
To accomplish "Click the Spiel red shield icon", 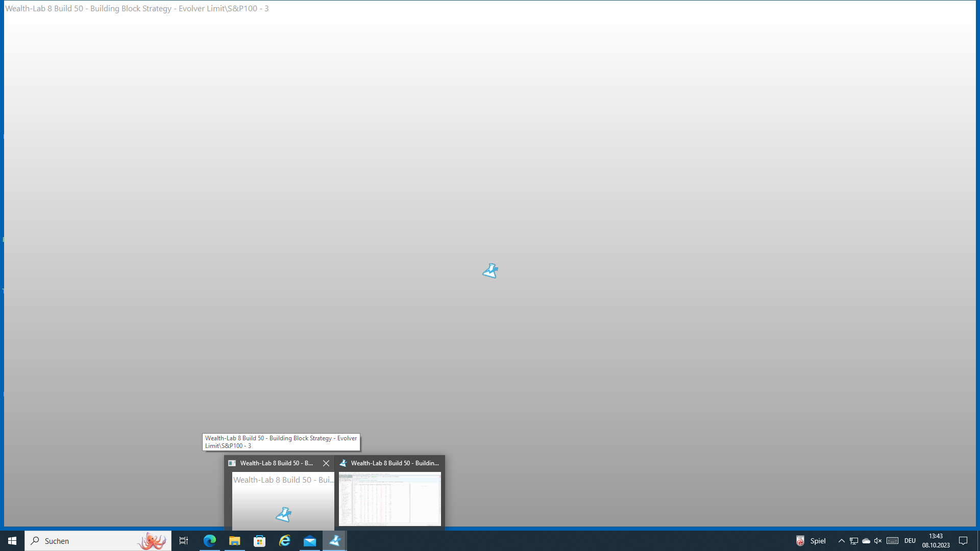I will click(x=800, y=541).
